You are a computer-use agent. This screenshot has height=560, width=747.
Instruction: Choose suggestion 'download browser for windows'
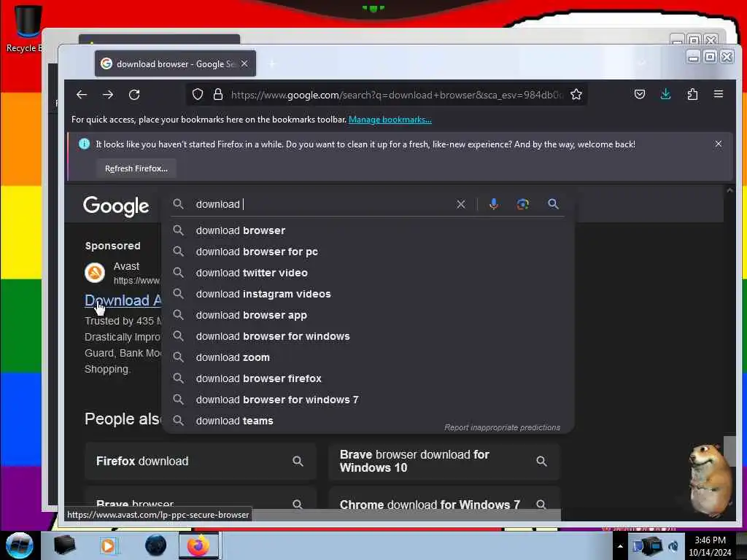click(x=368, y=336)
